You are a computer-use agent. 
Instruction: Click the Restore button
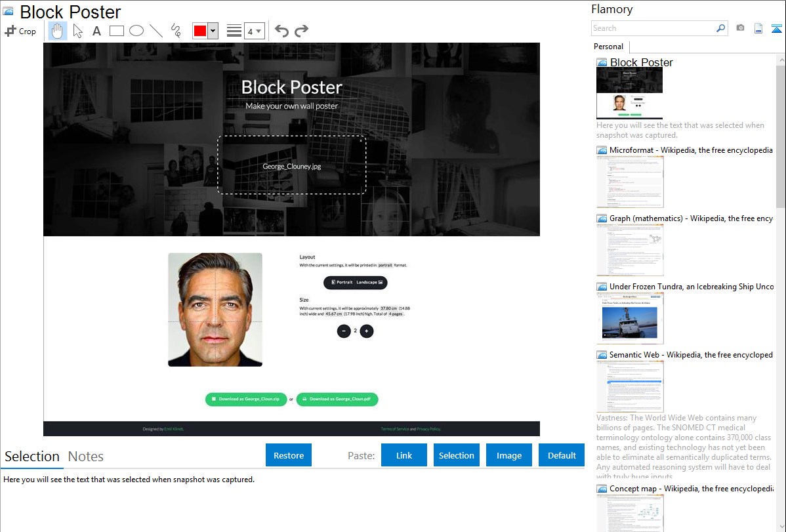point(289,455)
